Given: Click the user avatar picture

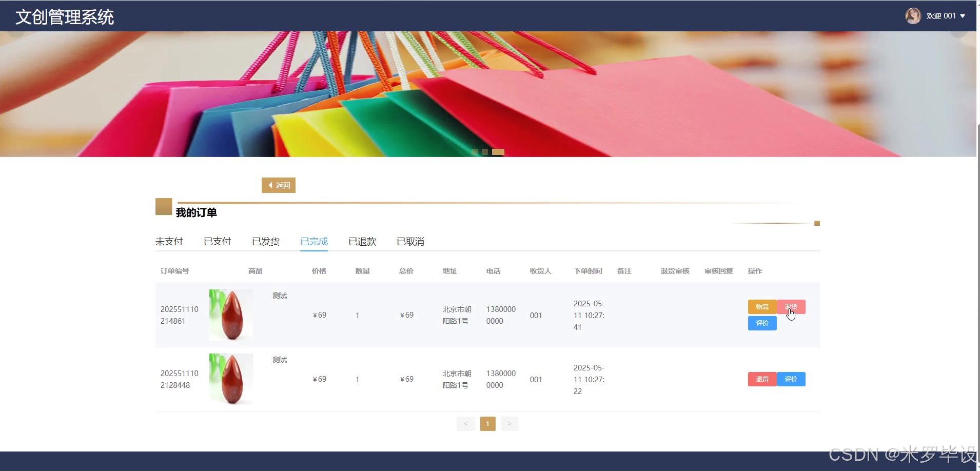Looking at the screenshot, I should click(x=913, y=16).
